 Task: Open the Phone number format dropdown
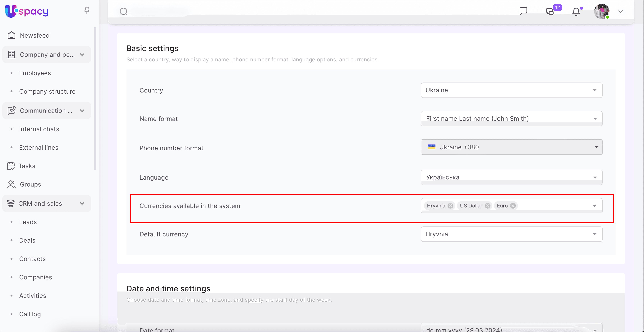tap(511, 147)
